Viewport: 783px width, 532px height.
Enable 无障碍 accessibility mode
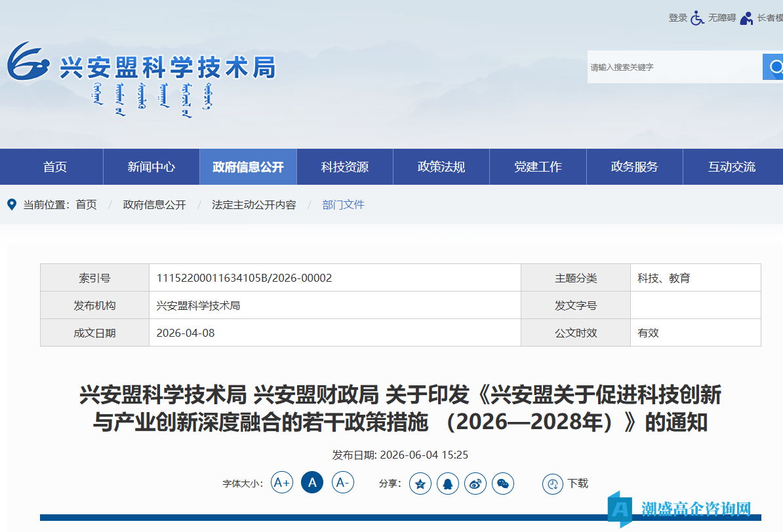722,18
